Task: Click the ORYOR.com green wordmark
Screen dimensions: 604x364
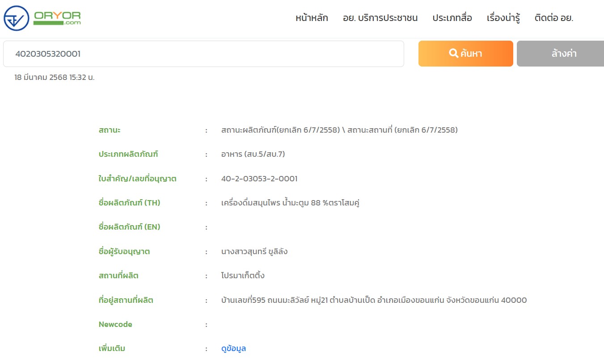Action: point(57,17)
